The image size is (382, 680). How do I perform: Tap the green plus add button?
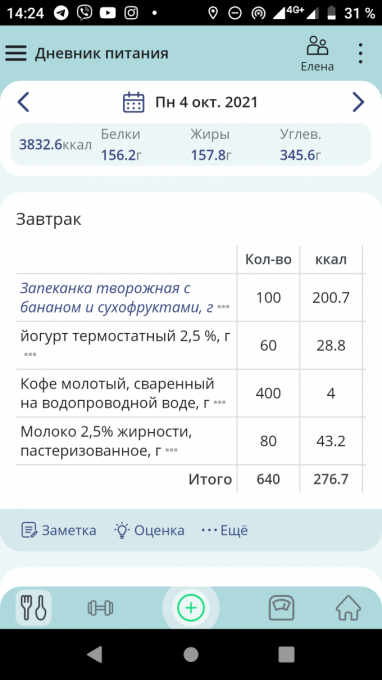(191, 608)
